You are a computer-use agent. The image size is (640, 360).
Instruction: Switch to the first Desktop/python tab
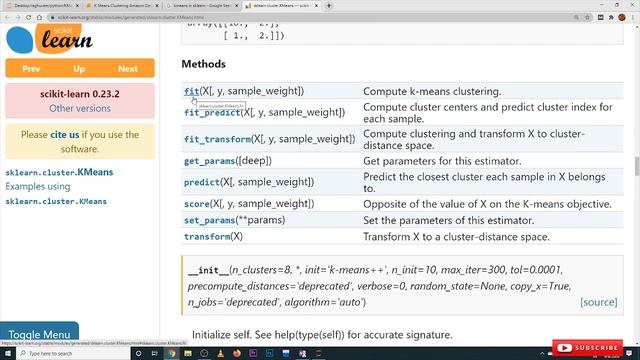pyautogui.click(x=42, y=6)
